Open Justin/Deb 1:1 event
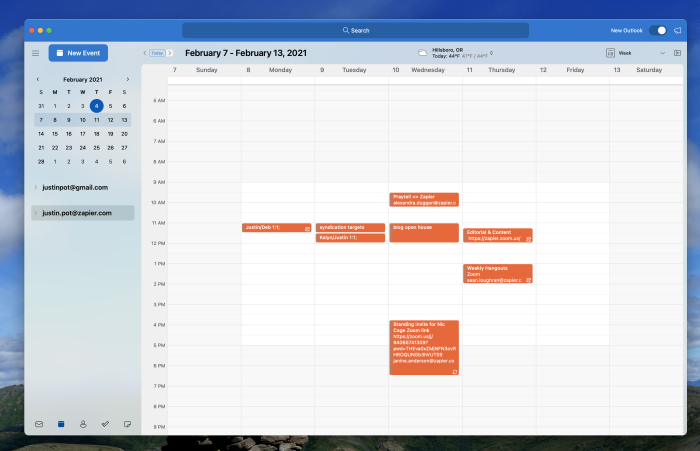Screen dimensions: 700x451 (276, 227)
